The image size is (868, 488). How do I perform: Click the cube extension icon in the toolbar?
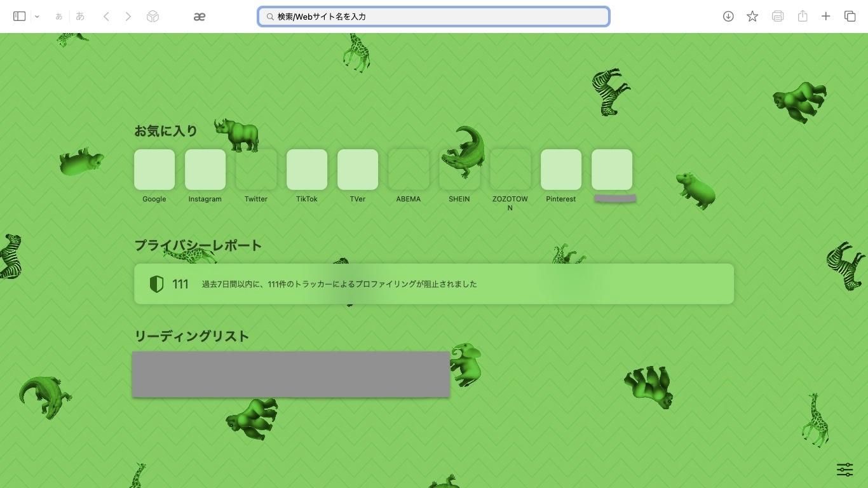coord(153,17)
